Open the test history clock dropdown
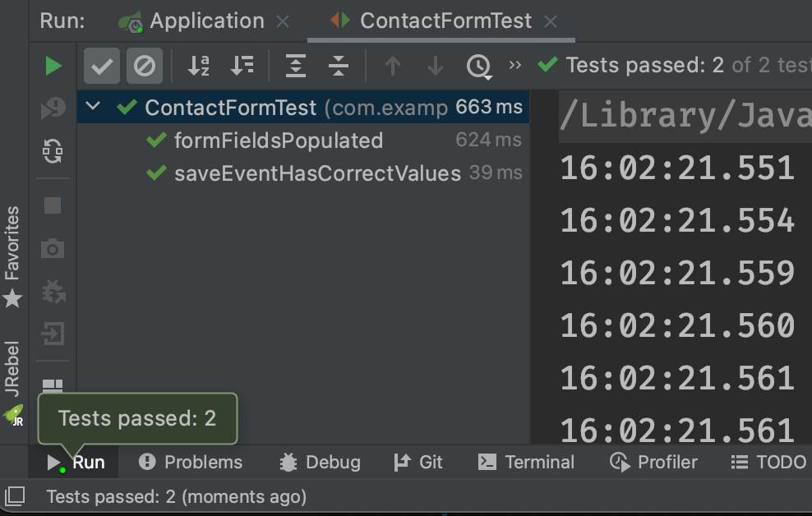812x516 pixels. coord(479,66)
